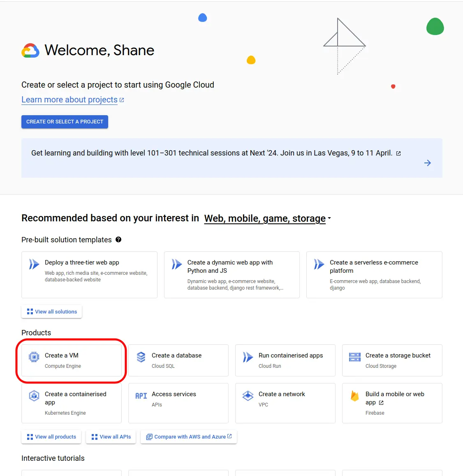This screenshot has height=476, width=463.
Task: Click the external link icon after AWS and Azure
Action: (229, 436)
